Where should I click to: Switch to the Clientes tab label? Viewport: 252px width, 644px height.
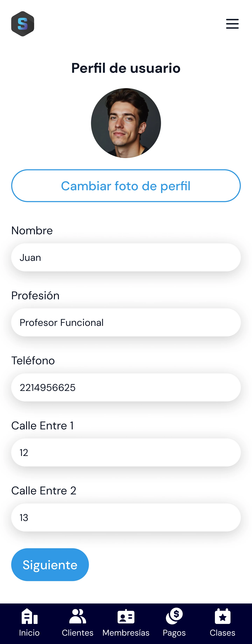tap(78, 633)
